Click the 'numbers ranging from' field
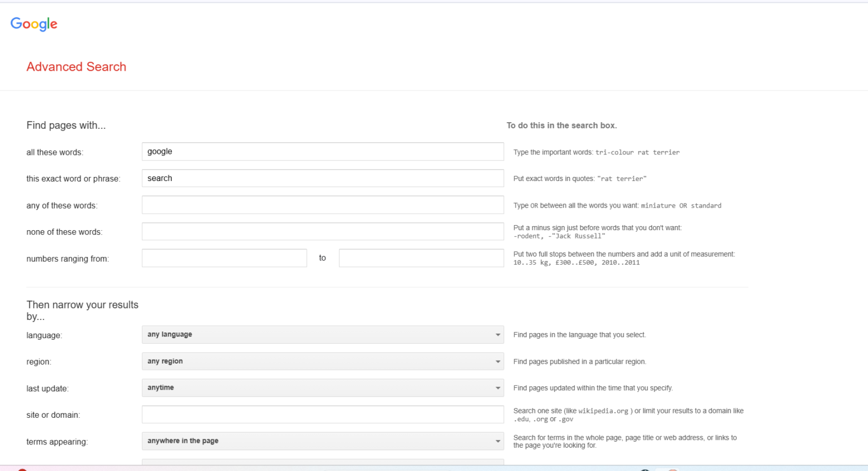Image resolution: width=868 pixels, height=471 pixels. coord(224,258)
